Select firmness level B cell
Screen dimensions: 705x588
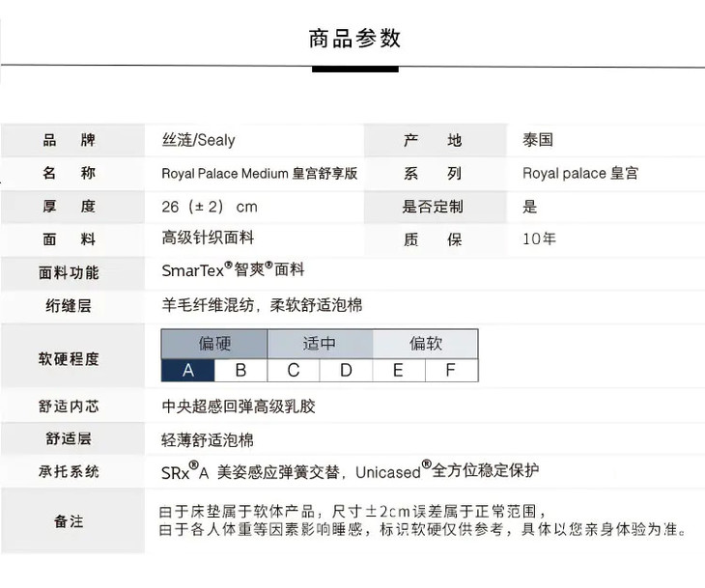coord(240,370)
